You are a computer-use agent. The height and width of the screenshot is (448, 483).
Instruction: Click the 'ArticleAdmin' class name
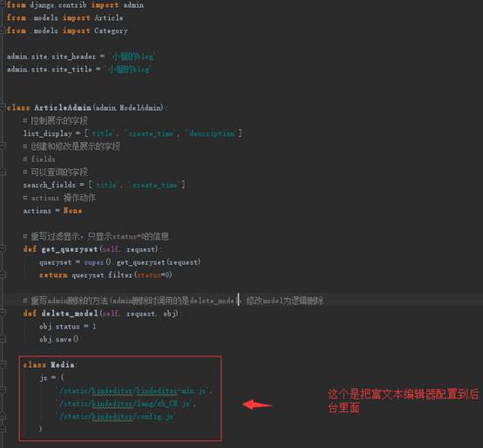[63, 107]
